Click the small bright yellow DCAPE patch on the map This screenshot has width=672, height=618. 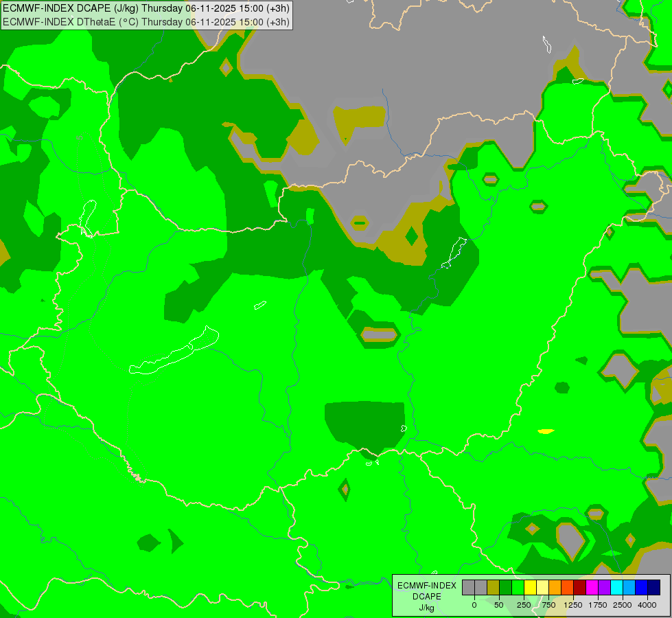546,431
